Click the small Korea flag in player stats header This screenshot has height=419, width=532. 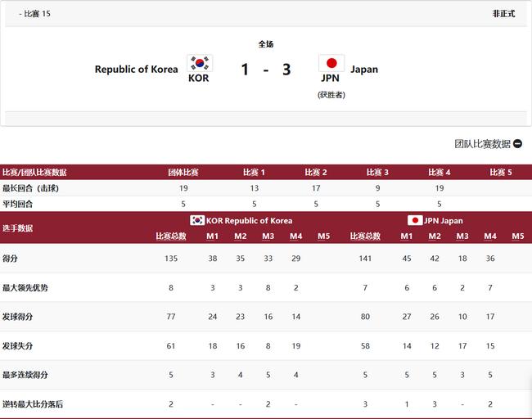click(x=197, y=220)
